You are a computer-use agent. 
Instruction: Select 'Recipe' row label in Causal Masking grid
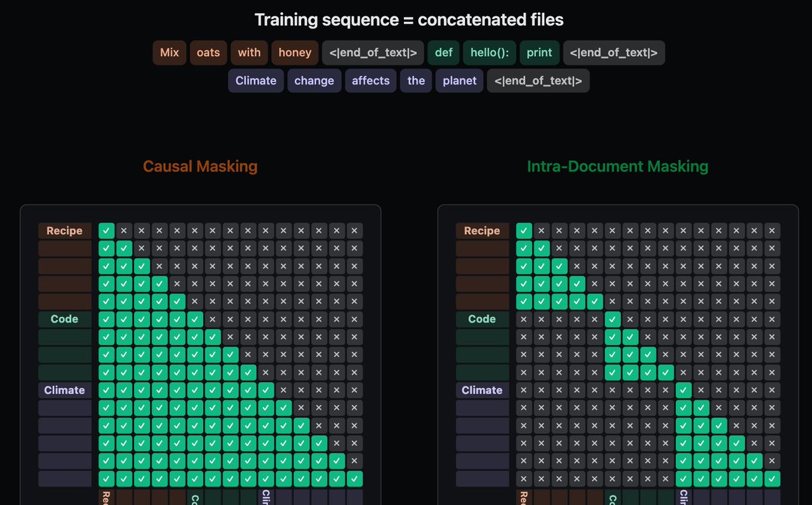click(x=64, y=231)
